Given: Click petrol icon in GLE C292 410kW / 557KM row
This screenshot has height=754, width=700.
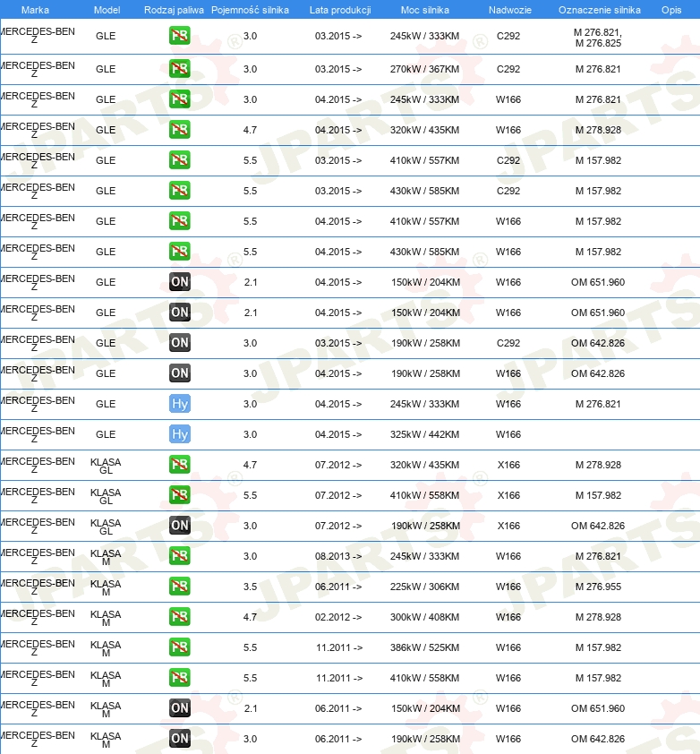Looking at the screenshot, I should pos(179,160).
